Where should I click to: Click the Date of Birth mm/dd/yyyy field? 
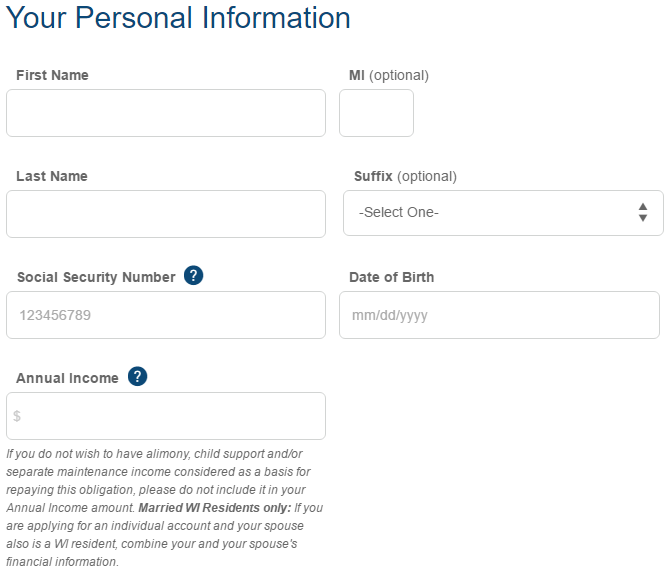click(499, 315)
